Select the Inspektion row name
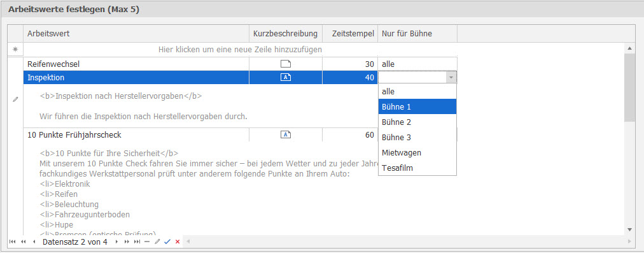Image resolution: width=644 pixels, height=253 pixels. tap(46, 77)
